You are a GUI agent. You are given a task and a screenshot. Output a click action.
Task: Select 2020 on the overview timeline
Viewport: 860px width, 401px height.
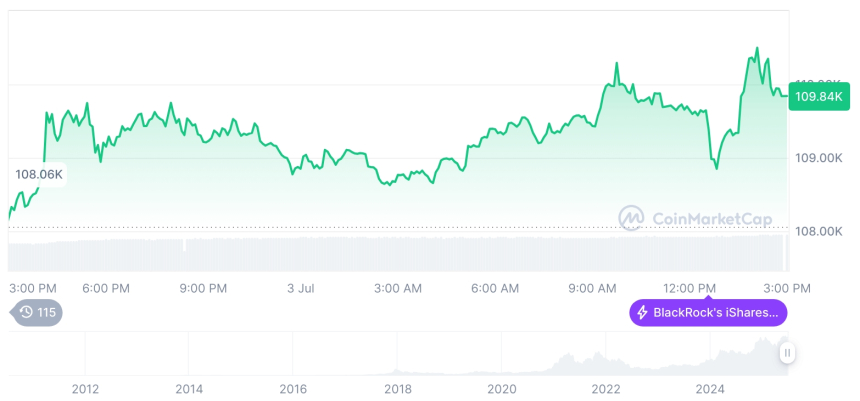502,389
